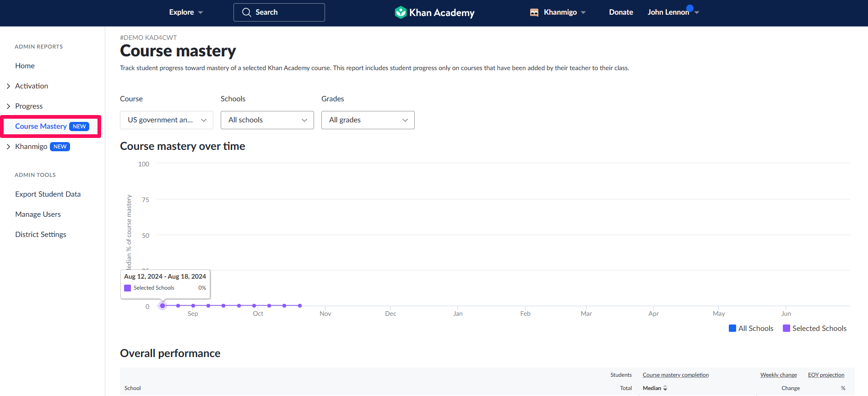Go to Home in admin reports

point(25,66)
